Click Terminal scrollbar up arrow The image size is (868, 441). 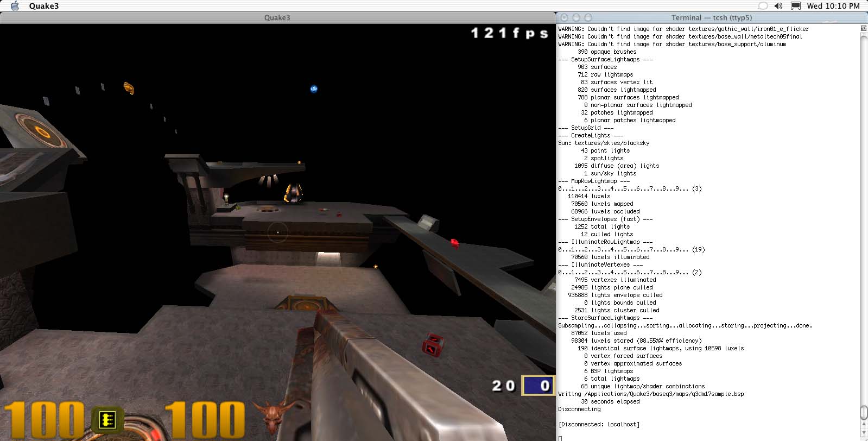[x=864, y=425]
